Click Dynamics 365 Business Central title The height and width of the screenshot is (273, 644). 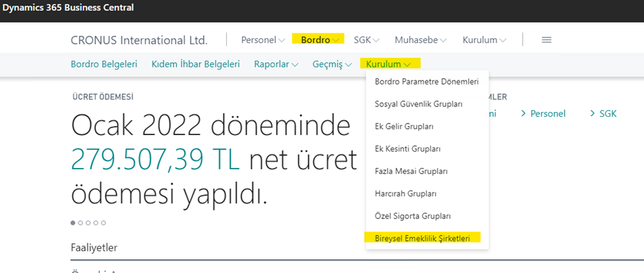click(68, 8)
